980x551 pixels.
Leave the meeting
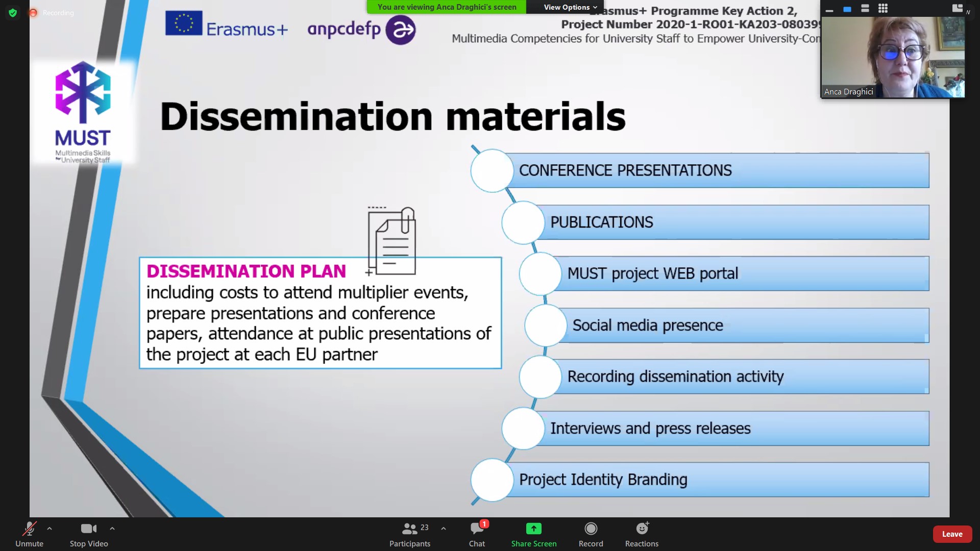(952, 534)
